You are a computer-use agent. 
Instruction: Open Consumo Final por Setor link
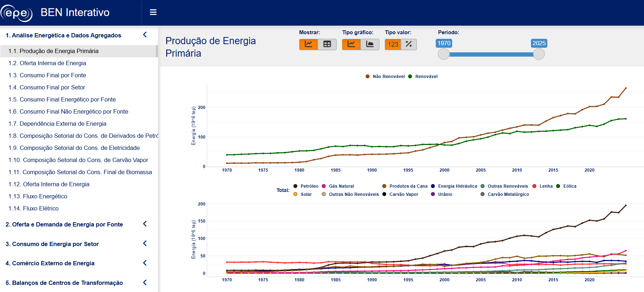point(47,87)
